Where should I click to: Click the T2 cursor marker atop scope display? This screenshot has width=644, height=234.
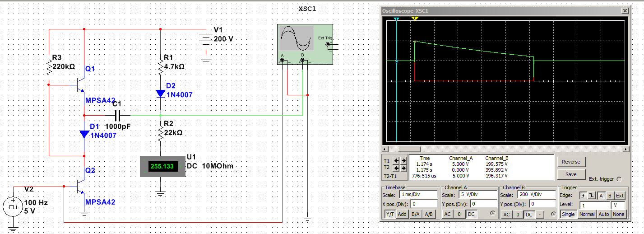tap(415, 19)
